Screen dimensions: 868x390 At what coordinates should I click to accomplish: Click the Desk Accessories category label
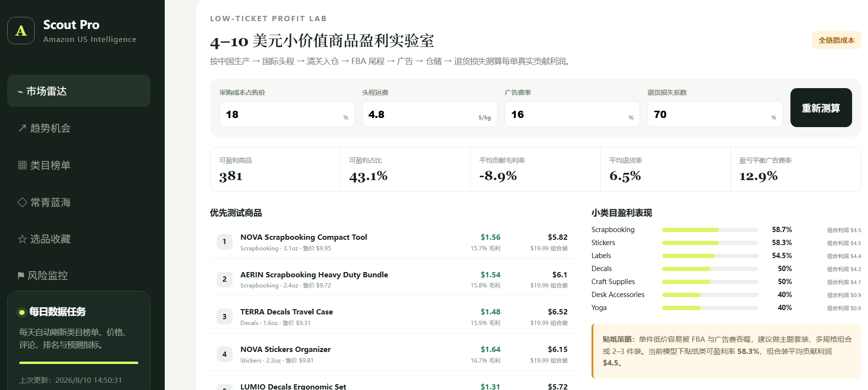click(x=618, y=295)
